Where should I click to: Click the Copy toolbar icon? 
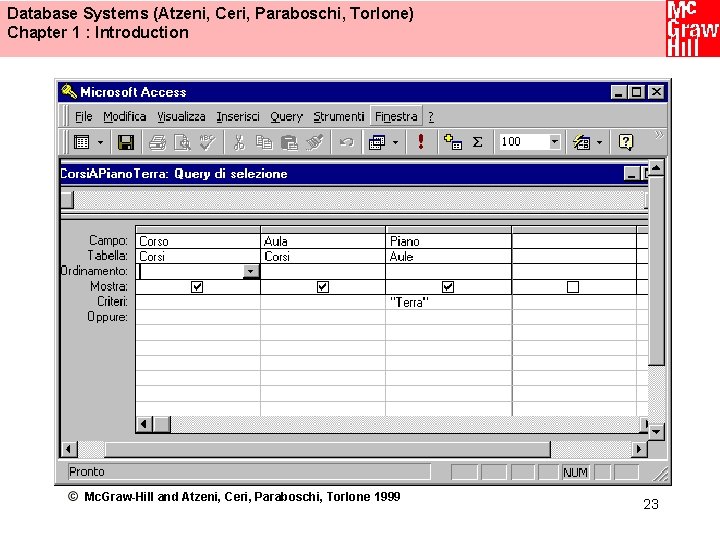click(x=264, y=143)
